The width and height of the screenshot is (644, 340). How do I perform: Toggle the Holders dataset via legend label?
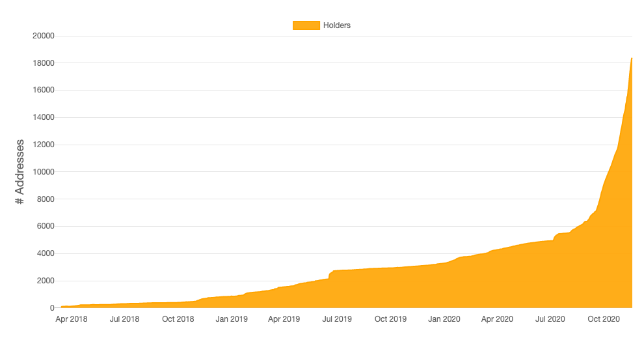(x=337, y=25)
